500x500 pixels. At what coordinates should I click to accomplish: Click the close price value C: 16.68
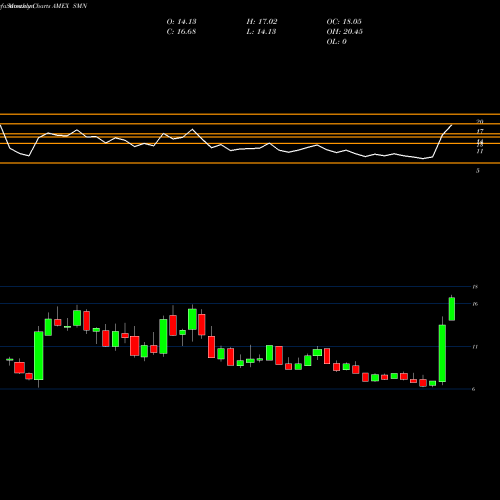[181, 32]
